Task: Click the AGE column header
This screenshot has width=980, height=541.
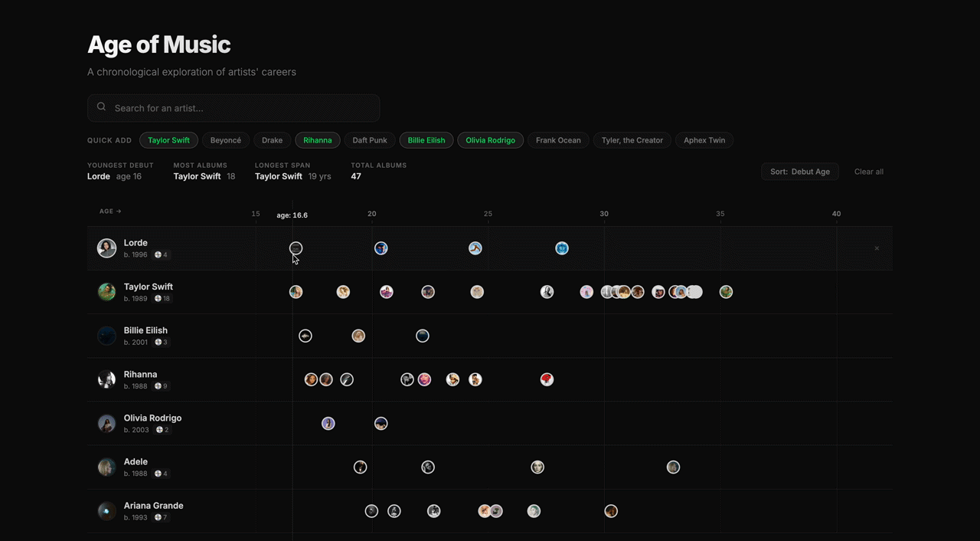Action: [x=110, y=211]
